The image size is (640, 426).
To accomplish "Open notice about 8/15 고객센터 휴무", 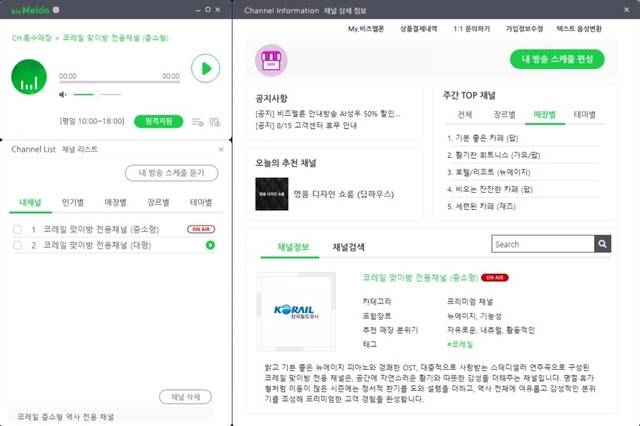I will (306, 125).
